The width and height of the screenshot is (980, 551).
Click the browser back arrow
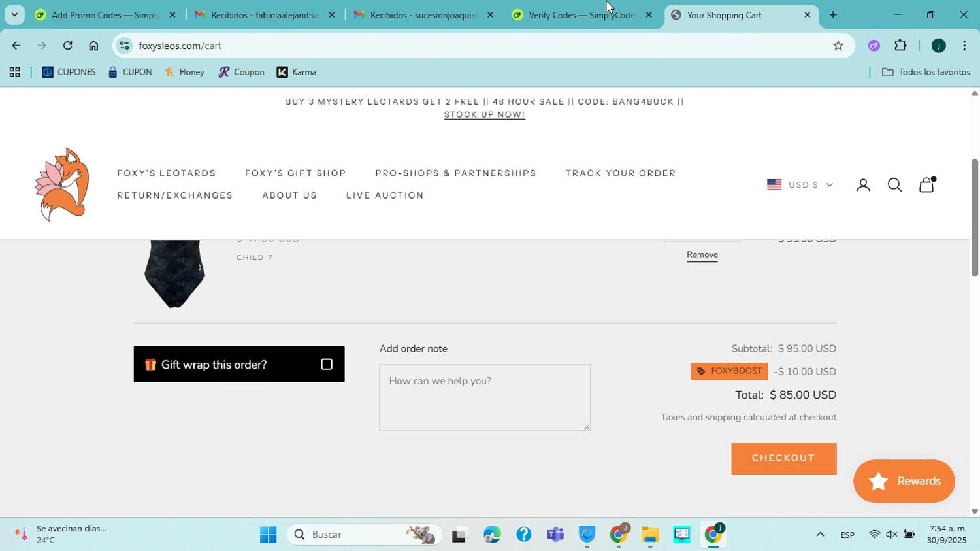point(16,46)
